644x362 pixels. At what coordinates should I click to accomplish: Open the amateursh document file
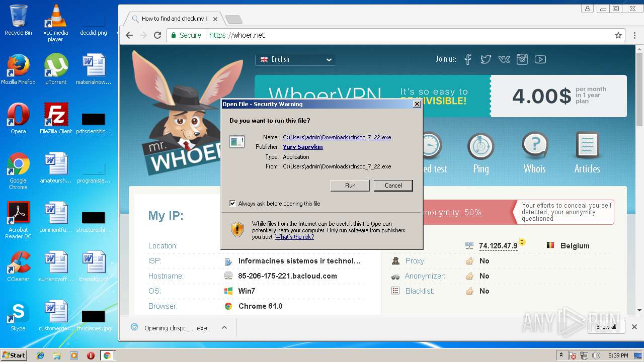point(56,167)
